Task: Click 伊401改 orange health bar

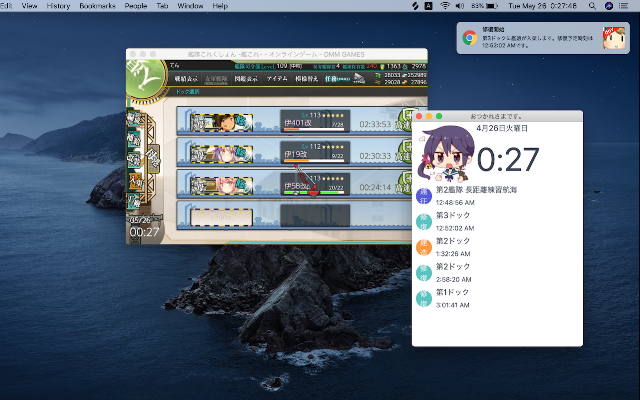Action: [x=314, y=129]
